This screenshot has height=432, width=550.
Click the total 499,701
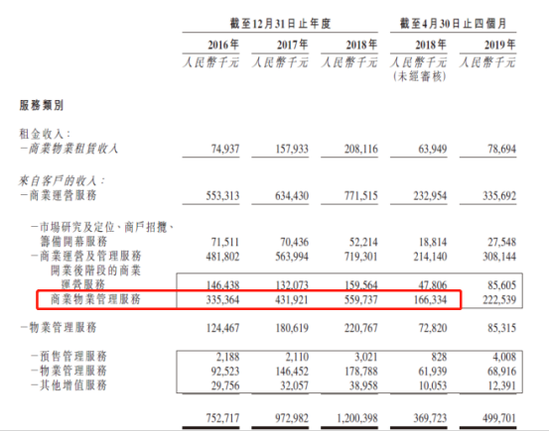coord(499,418)
